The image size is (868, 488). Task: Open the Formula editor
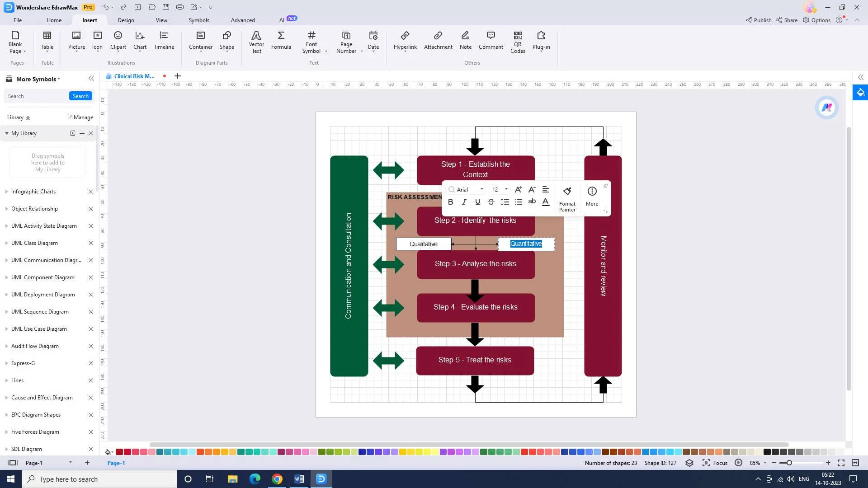click(281, 41)
